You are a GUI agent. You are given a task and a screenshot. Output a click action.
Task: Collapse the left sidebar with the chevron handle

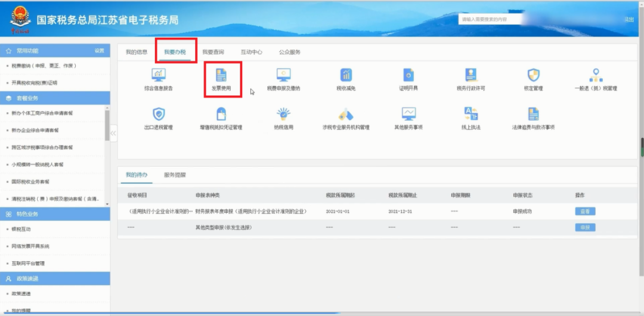point(113,133)
